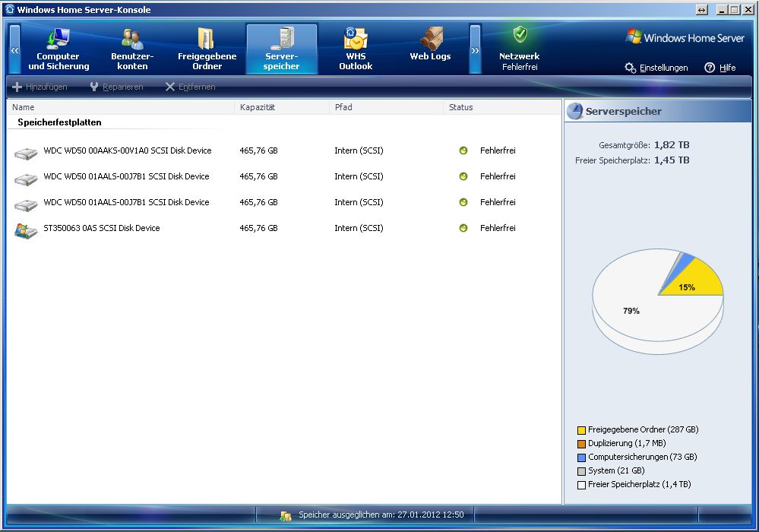Open the WHS Outlook tab
This screenshot has width=759, height=532.
point(356,49)
